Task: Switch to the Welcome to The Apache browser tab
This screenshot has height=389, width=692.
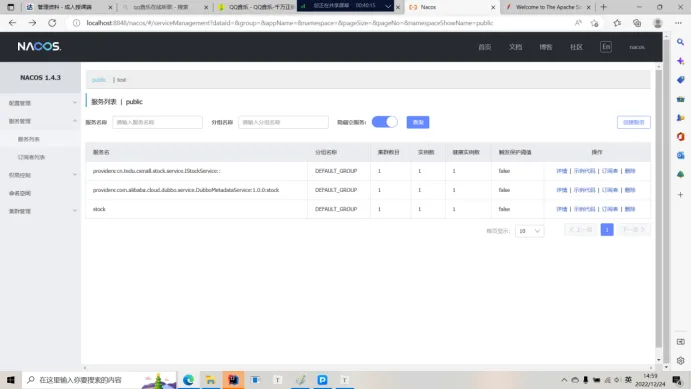Action: [x=547, y=7]
